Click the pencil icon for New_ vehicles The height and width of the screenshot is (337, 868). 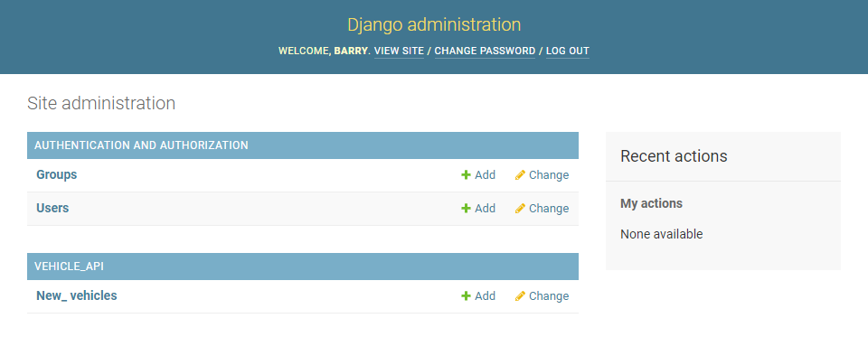click(520, 296)
